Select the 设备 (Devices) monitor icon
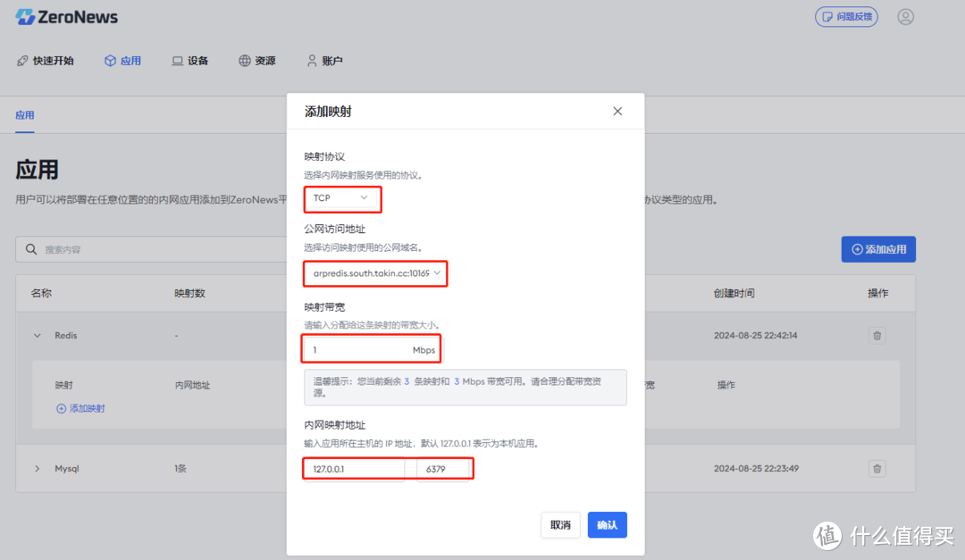The image size is (965, 560). pyautogui.click(x=175, y=60)
